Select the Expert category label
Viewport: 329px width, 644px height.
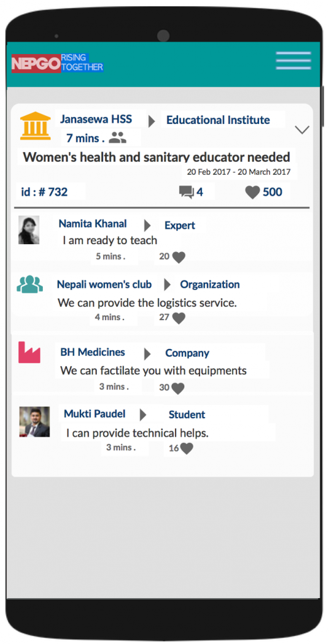(180, 225)
